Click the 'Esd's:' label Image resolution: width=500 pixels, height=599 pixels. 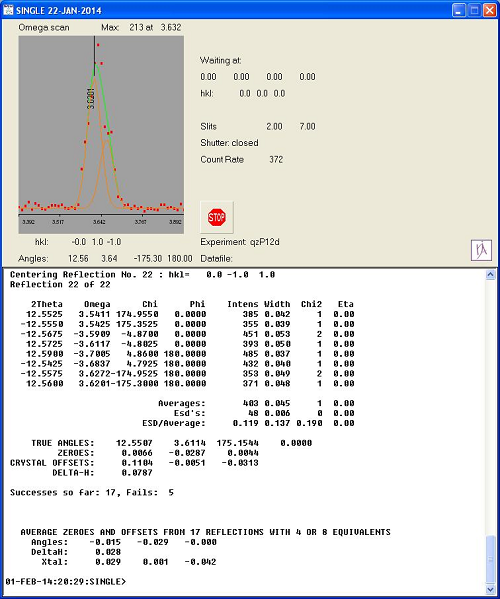click(x=190, y=413)
